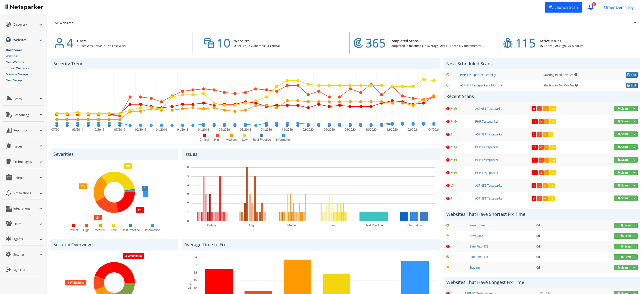Edit the PHP Testsparker - Weekly schedule
This screenshot has width=644, height=294.
pos(631,75)
